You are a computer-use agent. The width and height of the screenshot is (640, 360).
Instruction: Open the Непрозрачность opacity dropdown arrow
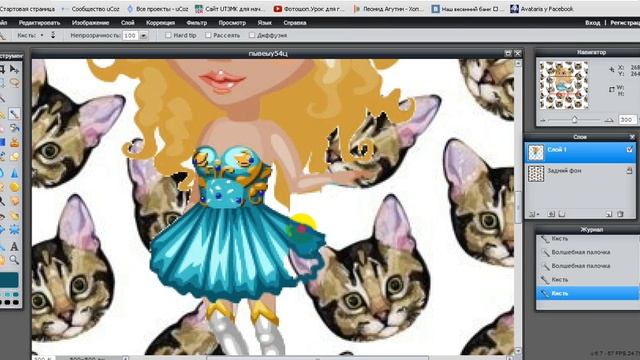tap(144, 36)
